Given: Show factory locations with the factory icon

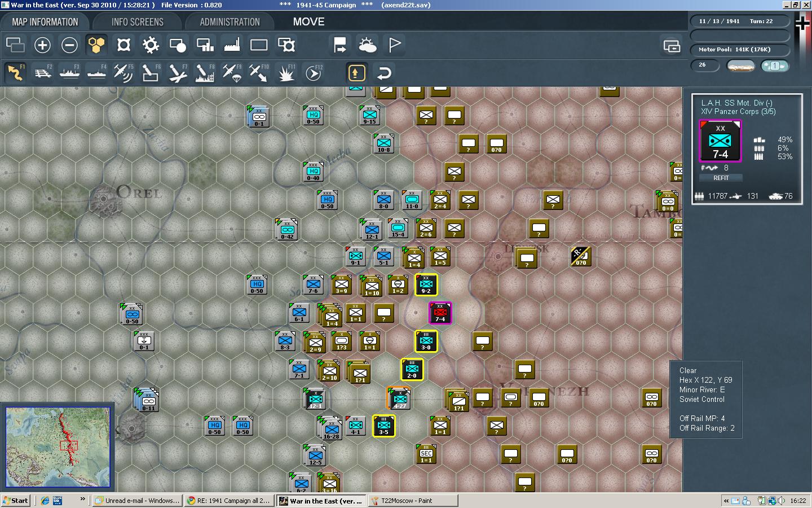Looking at the screenshot, I should [x=232, y=45].
